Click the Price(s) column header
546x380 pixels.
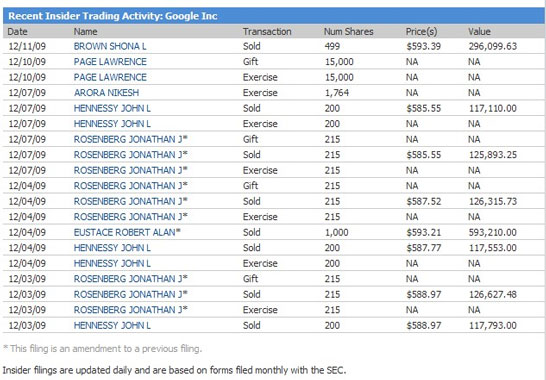tap(421, 32)
